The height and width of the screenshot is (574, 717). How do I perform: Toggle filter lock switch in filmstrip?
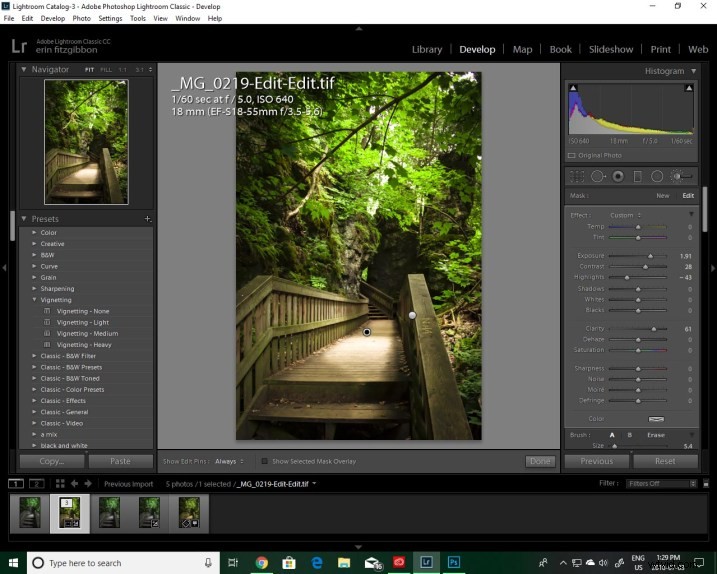[706, 483]
